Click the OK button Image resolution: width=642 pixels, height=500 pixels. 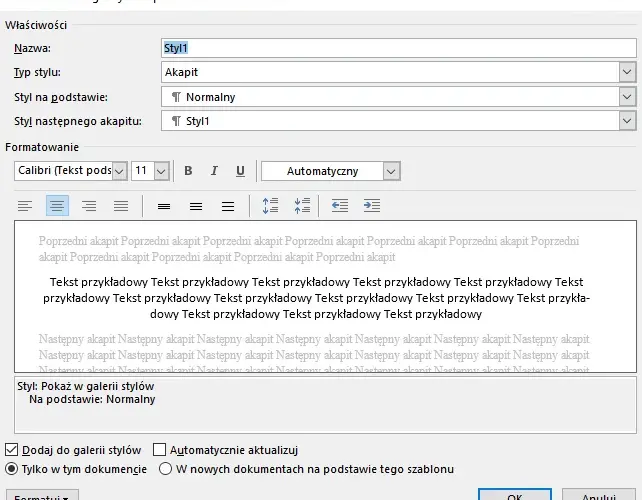515,495
